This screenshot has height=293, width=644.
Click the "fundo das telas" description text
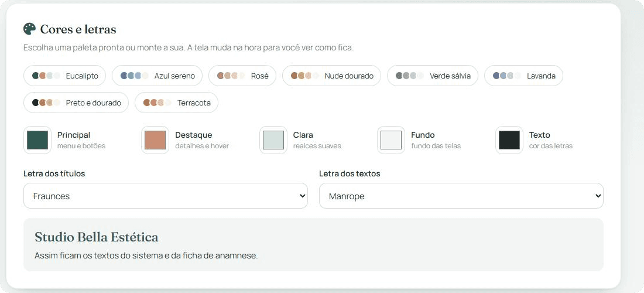pyautogui.click(x=436, y=146)
